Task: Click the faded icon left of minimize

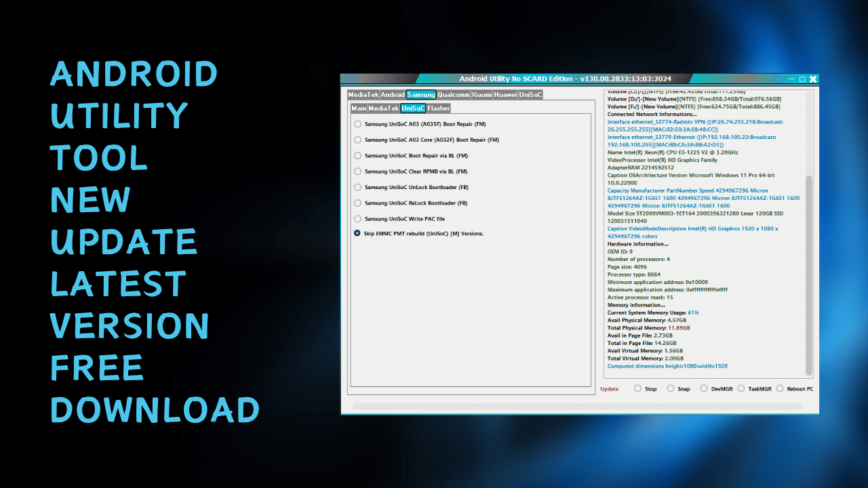Action: click(778, 79)
